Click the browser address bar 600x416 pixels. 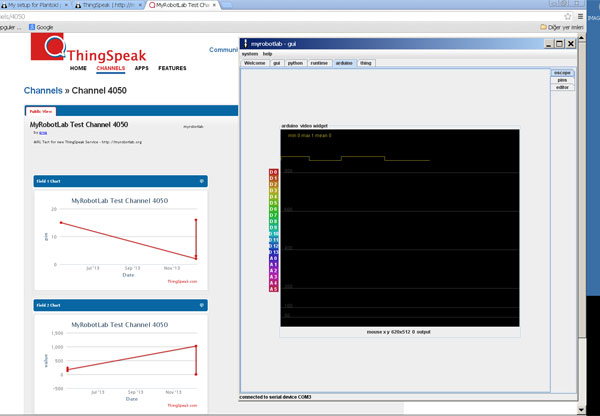[279, 16]
